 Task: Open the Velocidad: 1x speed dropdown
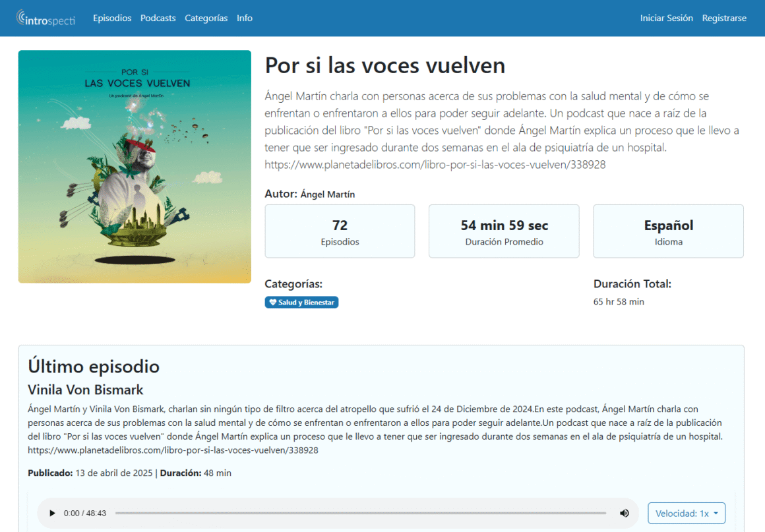point(686,513)
